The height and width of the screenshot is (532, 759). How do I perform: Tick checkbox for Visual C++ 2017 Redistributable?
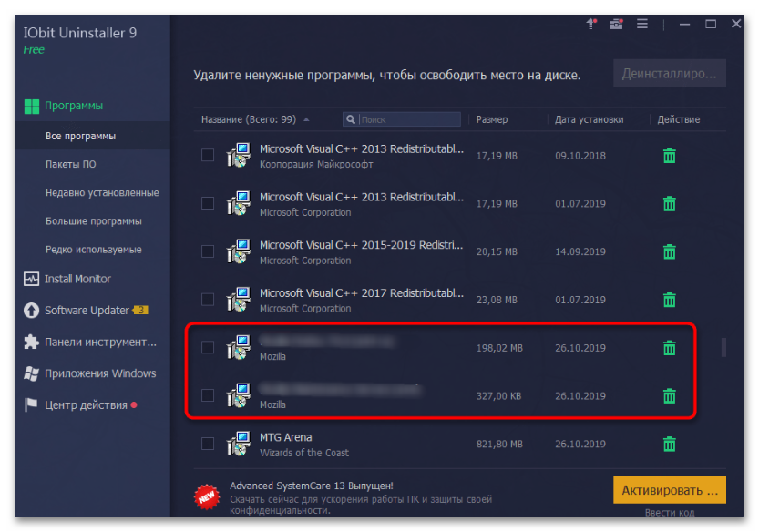pos(208,300)
